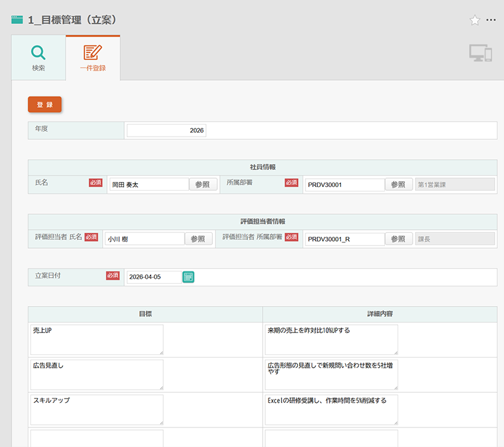Click the 評価担当者 氏名 field with 小川 樹

(144, 239)
